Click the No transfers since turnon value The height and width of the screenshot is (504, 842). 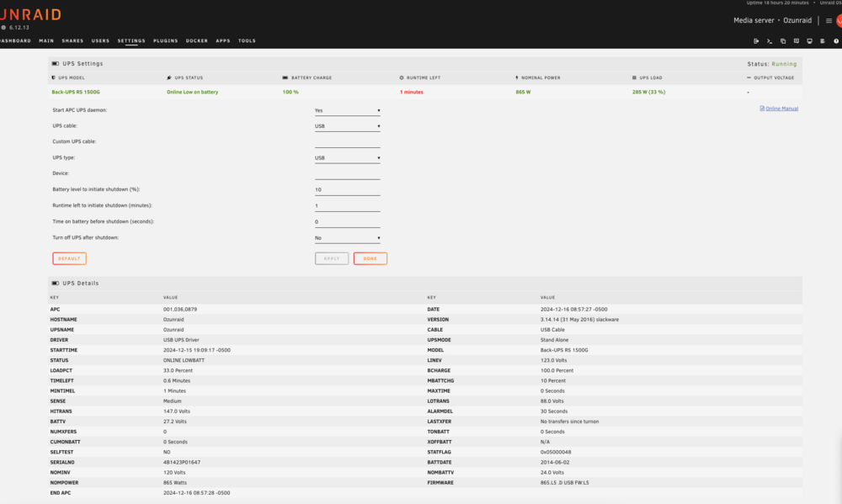[x=569, y=422]
